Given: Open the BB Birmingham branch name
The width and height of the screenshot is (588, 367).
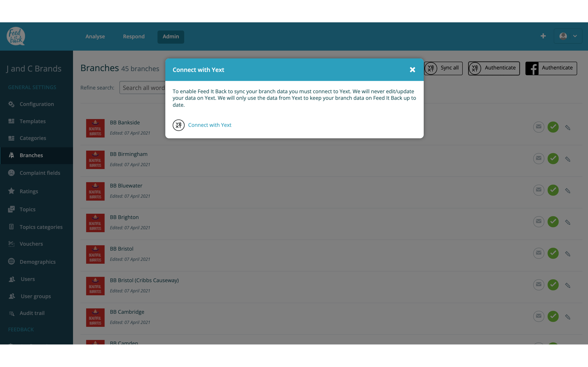Looking at the screenshot, I should pyautogui.click(x=128, y=154).
